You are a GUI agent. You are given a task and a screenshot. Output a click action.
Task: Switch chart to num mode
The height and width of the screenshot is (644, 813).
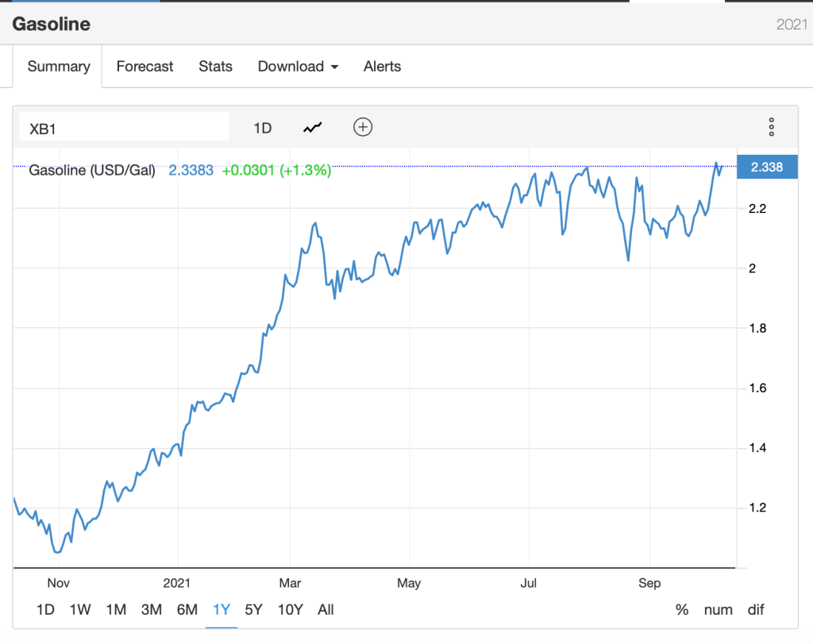718,610
